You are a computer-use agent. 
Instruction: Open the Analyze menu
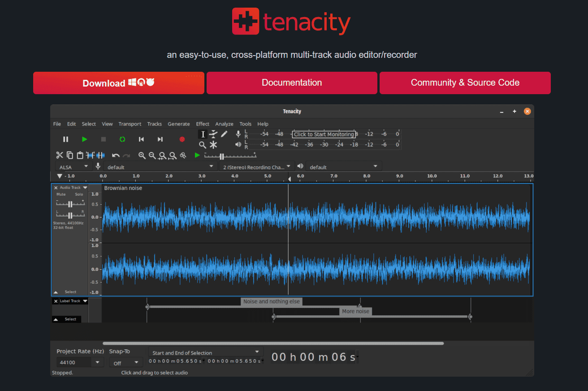(224, 124)
